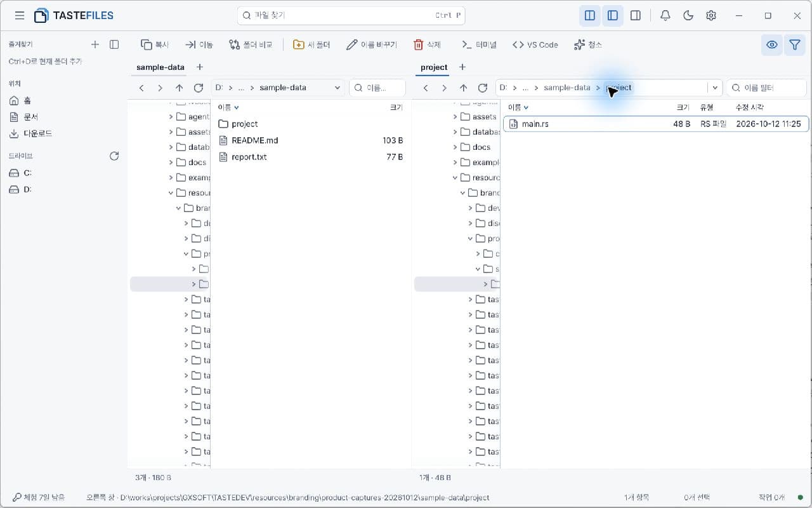Viewport: 812px width, 508px height.
Task: Launch VS Code from the toolbar
Action: 535,44
